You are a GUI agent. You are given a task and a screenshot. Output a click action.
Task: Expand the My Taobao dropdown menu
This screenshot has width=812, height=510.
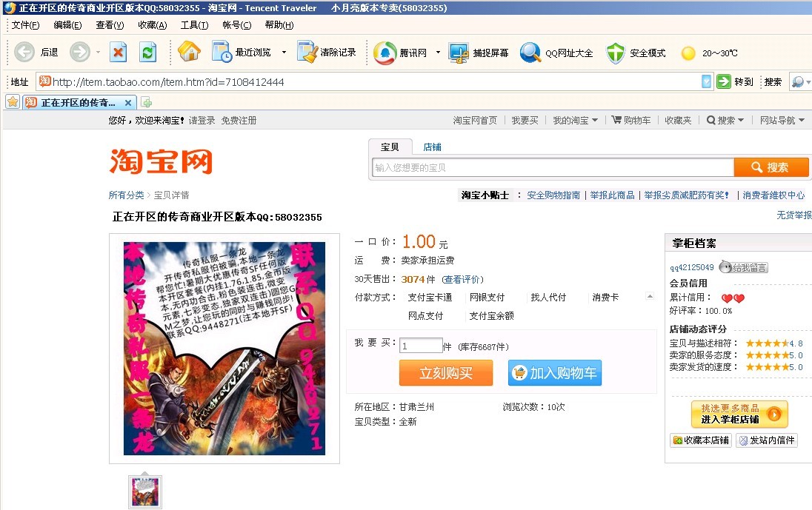pyautogui.click(x=575, y=121)
